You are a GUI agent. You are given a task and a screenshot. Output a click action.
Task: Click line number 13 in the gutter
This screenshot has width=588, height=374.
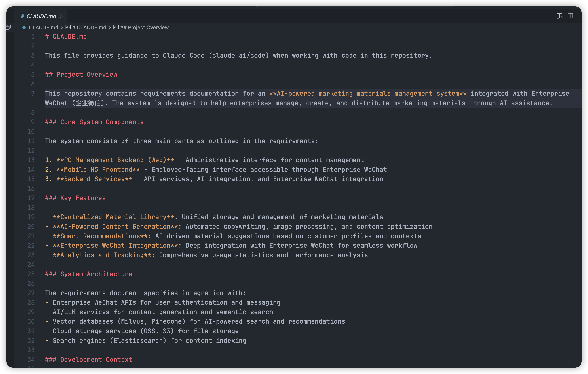31,160
